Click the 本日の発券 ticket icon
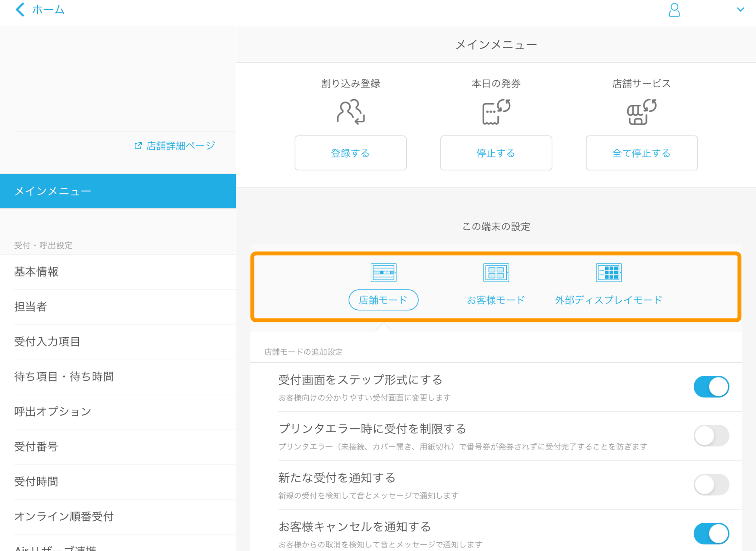Image resolution: width=756 pixels, height=551 pixels. coord(496,112)
